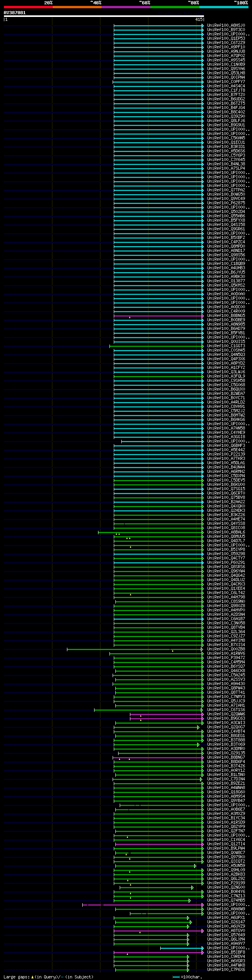This screenshot has width=252, height=980.
Task: Open the UniRef100_C0PFY7 entry
Action: coord(226,82)
